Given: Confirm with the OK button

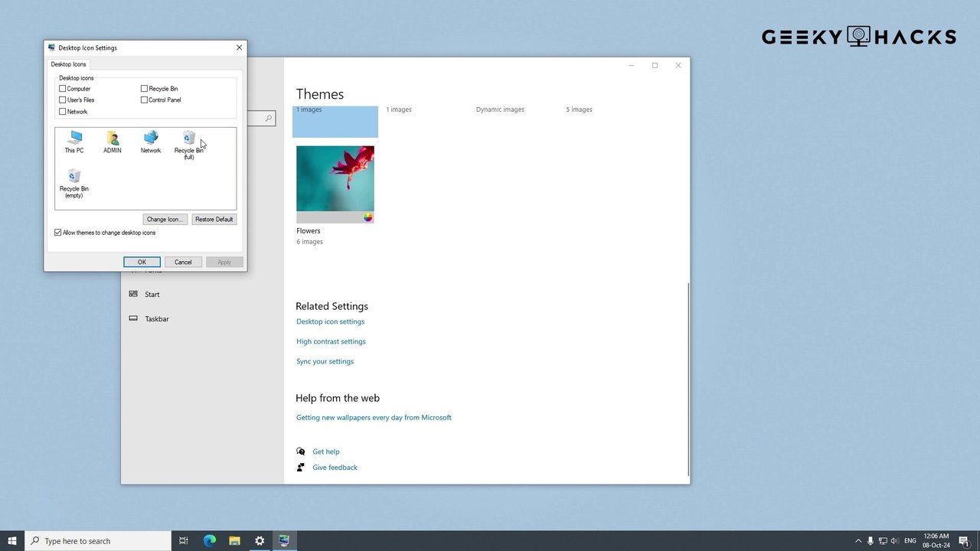Looking at the screenshot, I should [142, 262].
